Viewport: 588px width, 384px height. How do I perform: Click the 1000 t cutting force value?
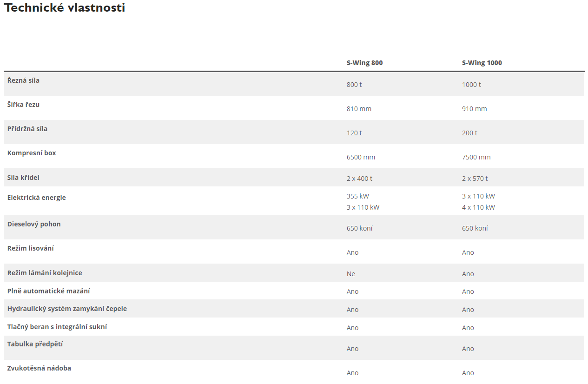471,85
